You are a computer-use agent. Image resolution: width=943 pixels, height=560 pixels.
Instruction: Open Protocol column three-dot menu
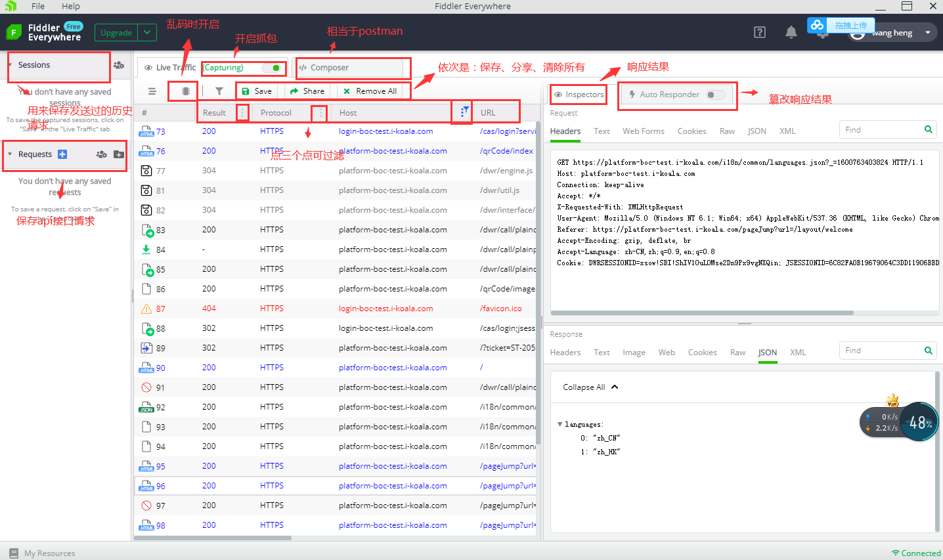pyautogui.click(x=321, y=113)
